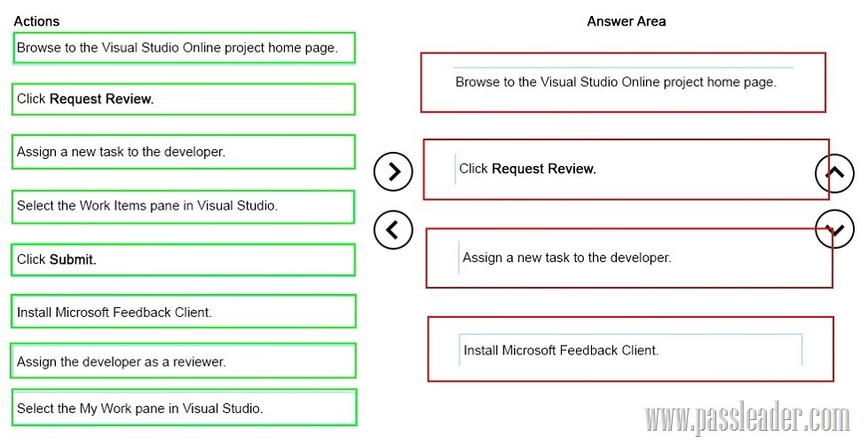The image size is (868, 444).
Task: Select 'Install Microsoft Feedback Client' in Actions list
Action: tap(183, 312)
